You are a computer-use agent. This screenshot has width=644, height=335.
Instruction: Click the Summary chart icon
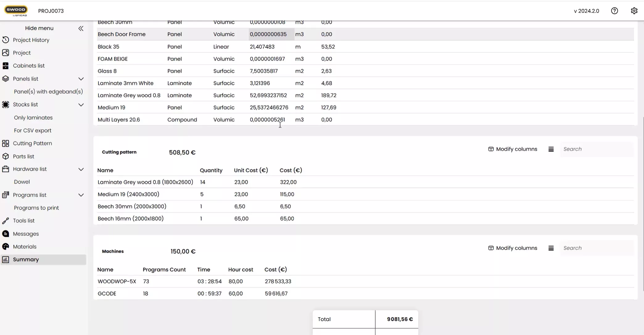click(x=6, y=260)
